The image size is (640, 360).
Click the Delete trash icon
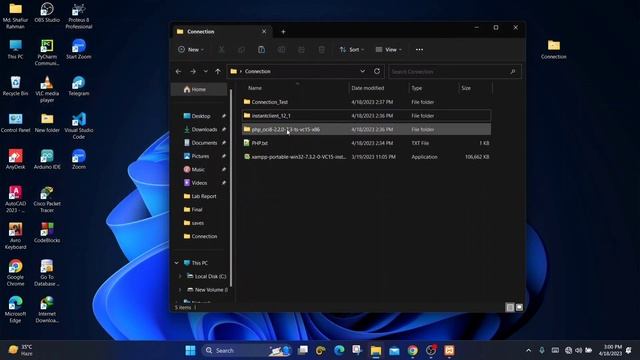[321, 50]
